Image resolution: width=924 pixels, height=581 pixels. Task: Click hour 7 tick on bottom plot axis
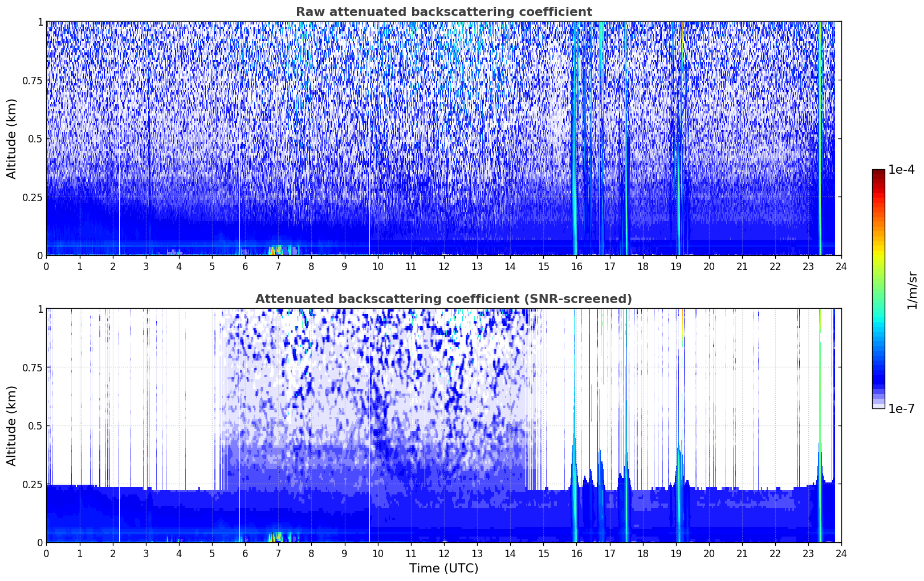278,553
